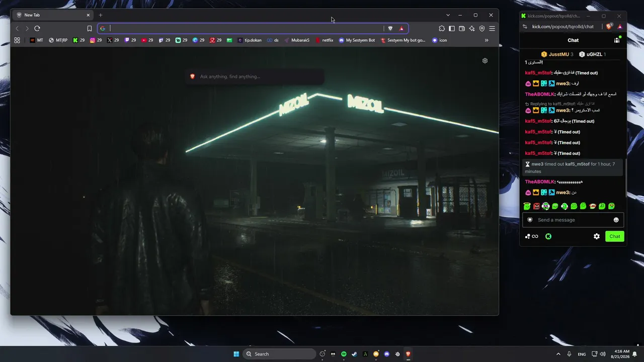The width and height of the screenshot is (644, 362).
Task: Open the Windows Start menu
Action: coord(236,354)
